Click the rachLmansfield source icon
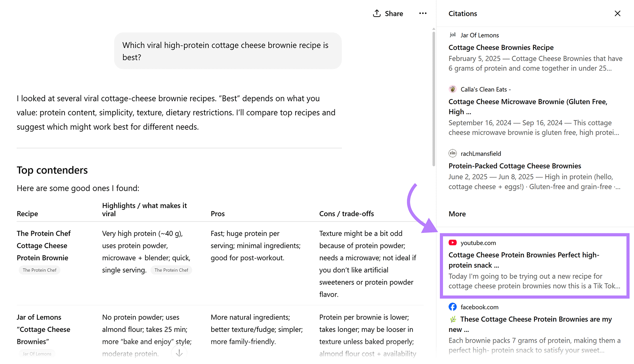Viewport: 634px width, 364px height. 453,153
